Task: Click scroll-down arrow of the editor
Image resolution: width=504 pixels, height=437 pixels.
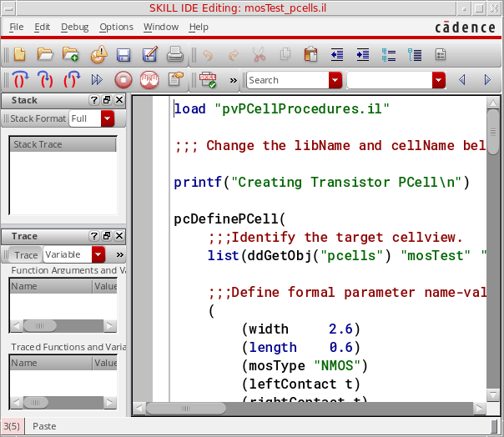Action: tap(493, 395)
